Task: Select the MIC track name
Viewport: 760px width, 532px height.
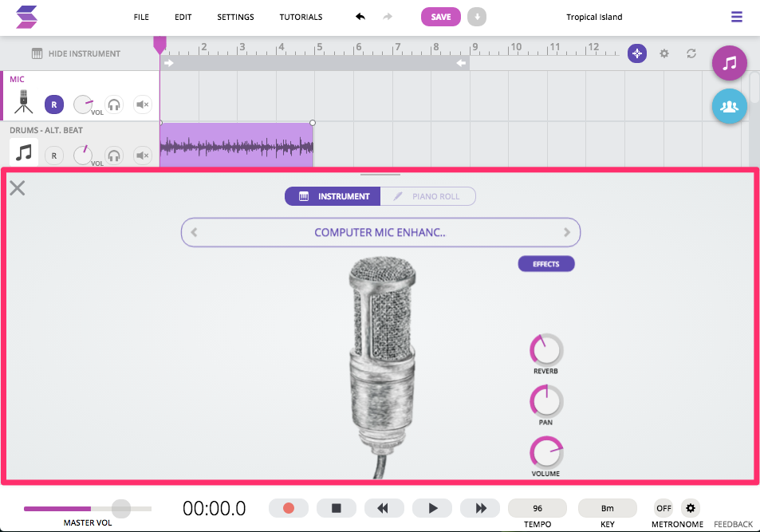Action: point(17,79)
